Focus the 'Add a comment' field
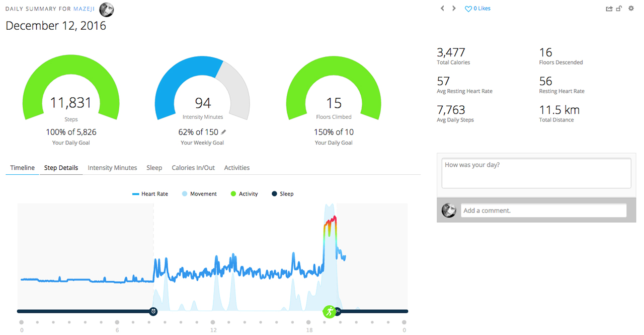Image resolution: width=644 pixels, height=335 pixels. (543, 211)
